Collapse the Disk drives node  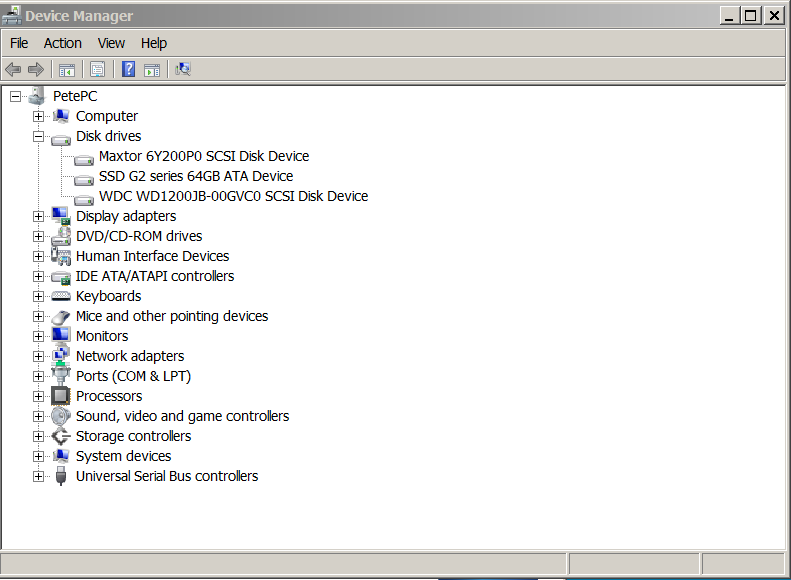click(38, 136)
